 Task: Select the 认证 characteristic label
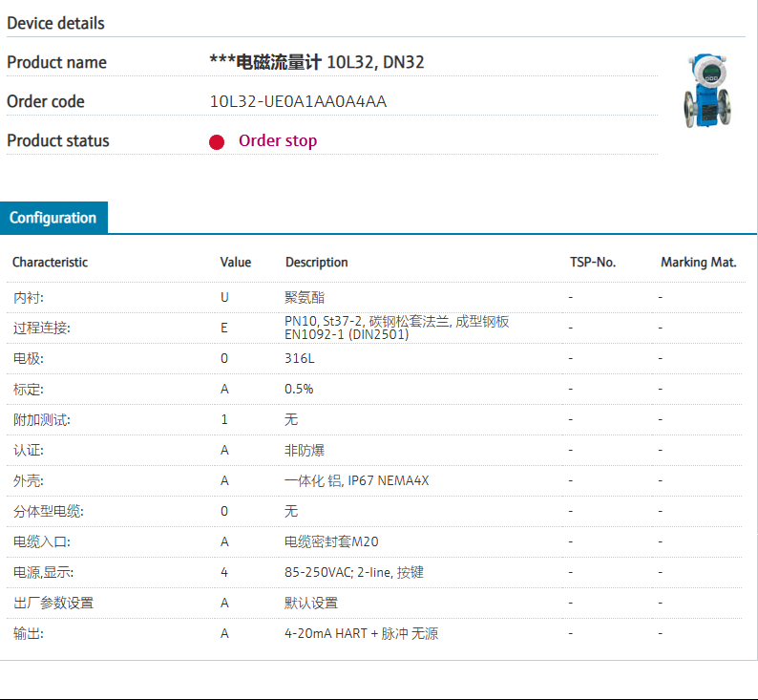[x=28, y=450]
